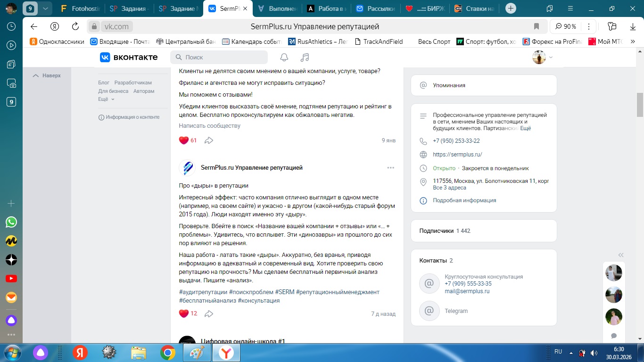Expand the profile avatar menu in the VK header
The image size is (644, 362).
point(542,57)
